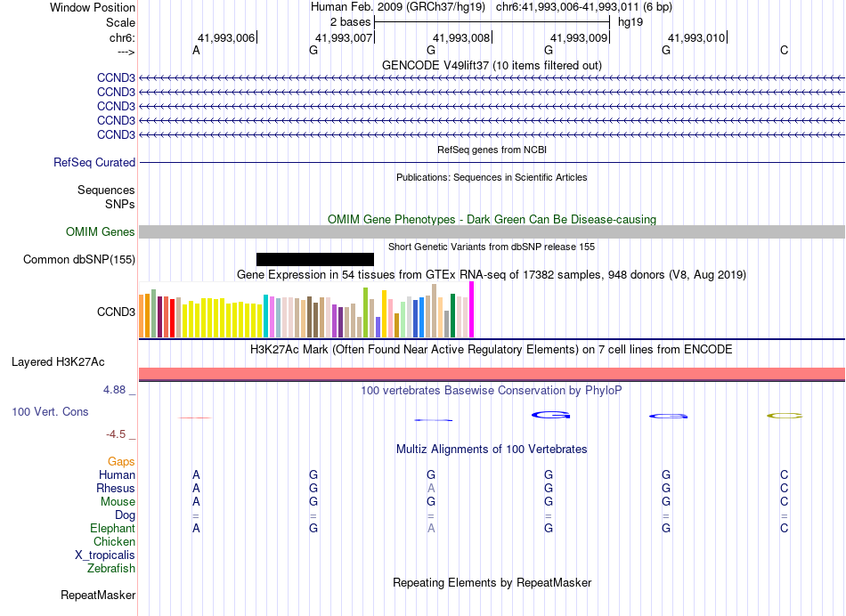Select the Mouse species label

(118, 502)
